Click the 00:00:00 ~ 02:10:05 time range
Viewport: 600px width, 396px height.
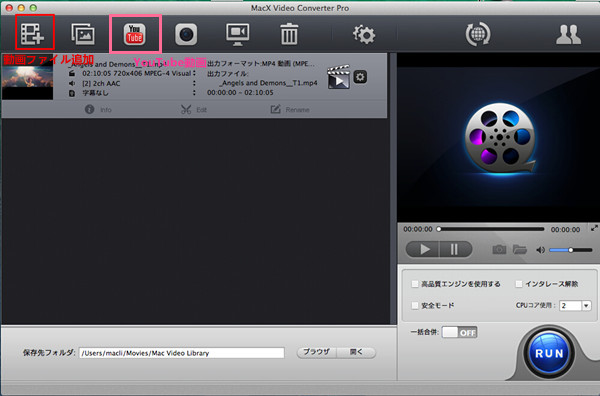click(x=240, y=93)
